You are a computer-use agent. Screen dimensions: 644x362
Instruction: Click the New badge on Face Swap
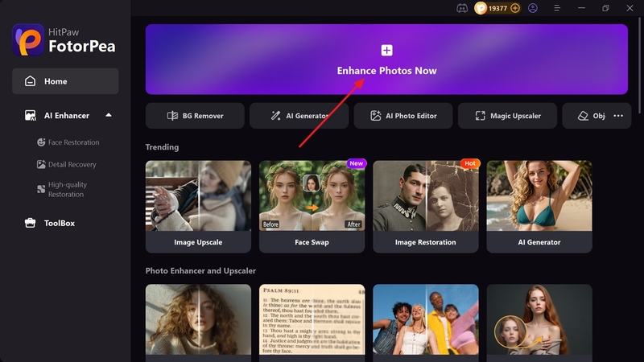pyautogui.click(x=356, y=163)
